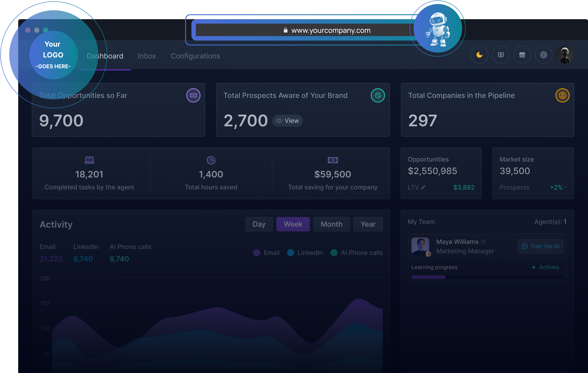Edit LTV using the pencil icon
This screenshot has width=588, height=373.
point(423,187)
